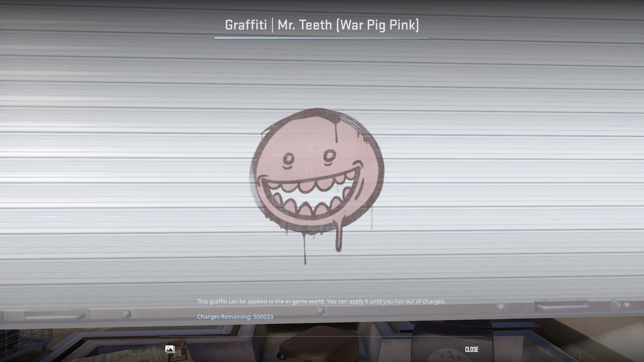Click the right eye of the smiley graffiti
This screenshot has width=644, height=362.
pyautogui.click(x=329, y=156)
